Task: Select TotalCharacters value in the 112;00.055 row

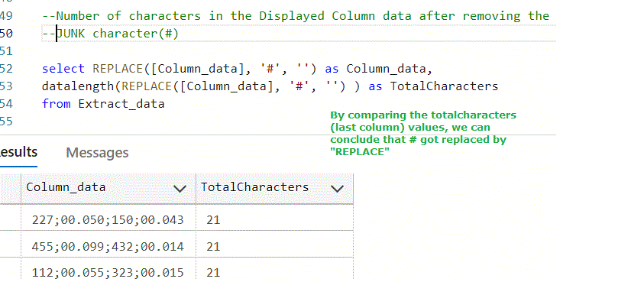Action: [x=213, y=273]
